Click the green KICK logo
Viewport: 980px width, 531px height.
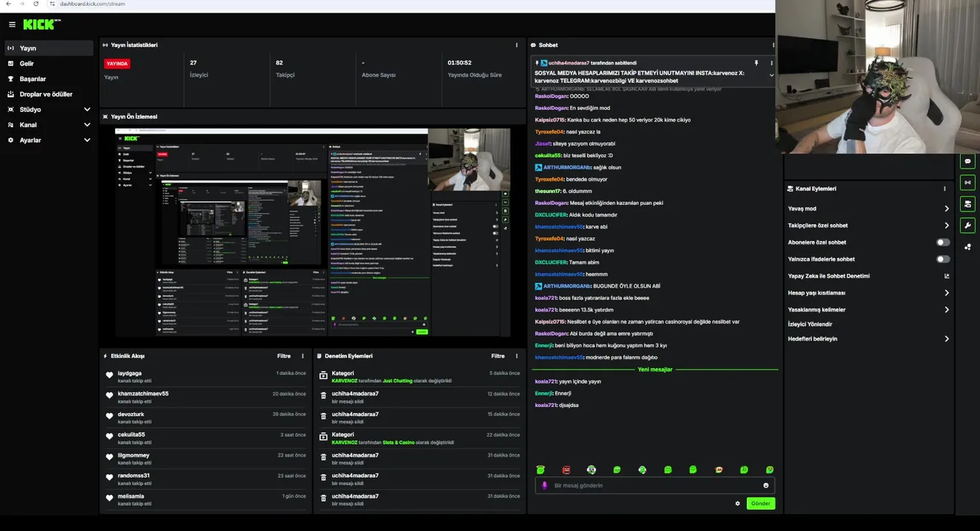point(40,24)
